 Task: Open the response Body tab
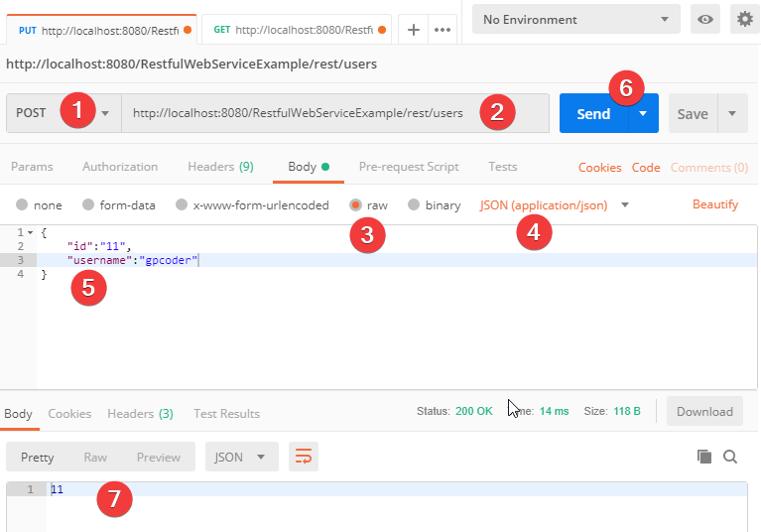click(19, 414)
